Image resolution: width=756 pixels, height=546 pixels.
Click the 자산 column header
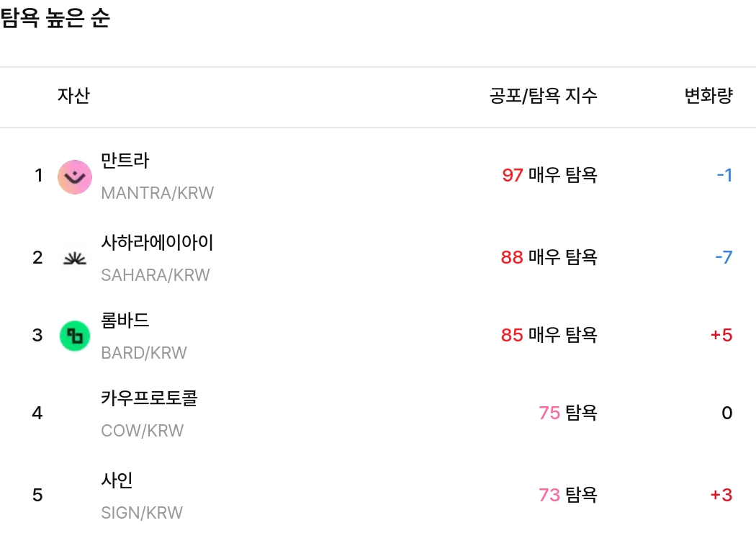(x=73, y=96)
